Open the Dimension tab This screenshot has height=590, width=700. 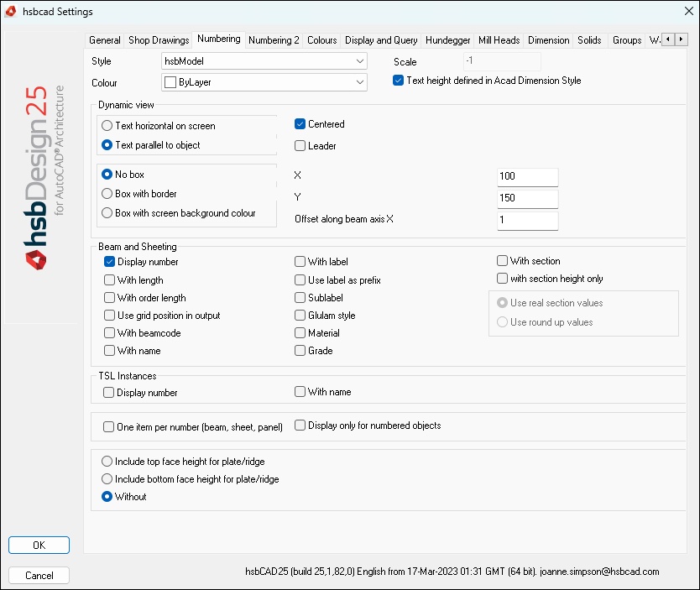549,40
